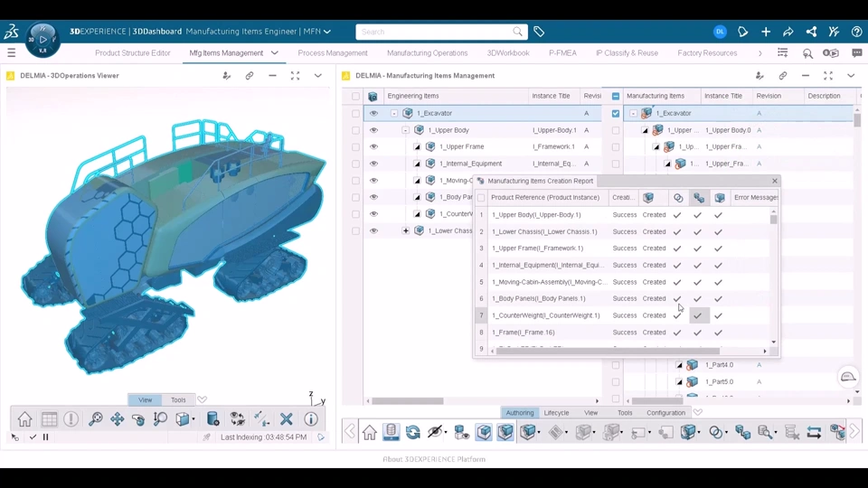Viewport: 868px width, 488px height.
Task: Toggle the select-all checkbox in Engineering Items header
Action: click(x=355, y=97)
